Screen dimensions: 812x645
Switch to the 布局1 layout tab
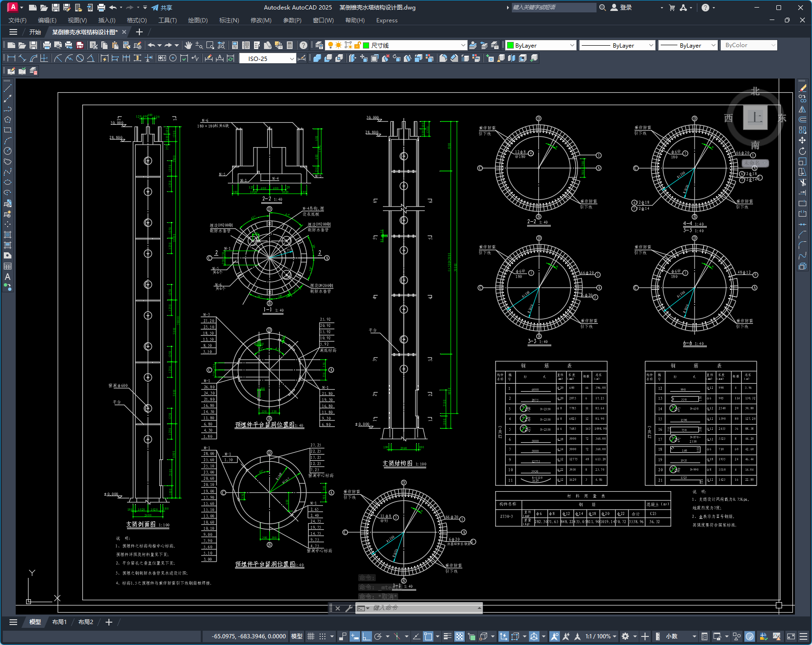click(x=59, y=622)
